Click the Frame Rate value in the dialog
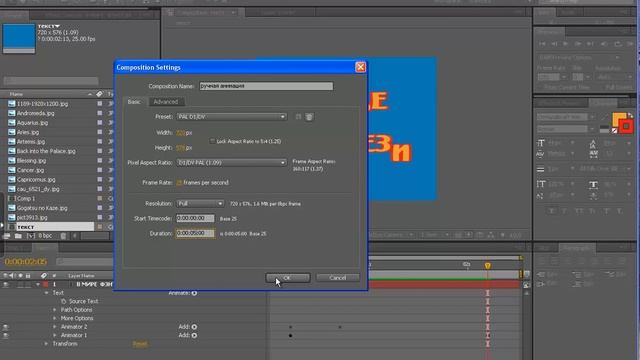Screen dimensions: 640x360 click(179, 183)
